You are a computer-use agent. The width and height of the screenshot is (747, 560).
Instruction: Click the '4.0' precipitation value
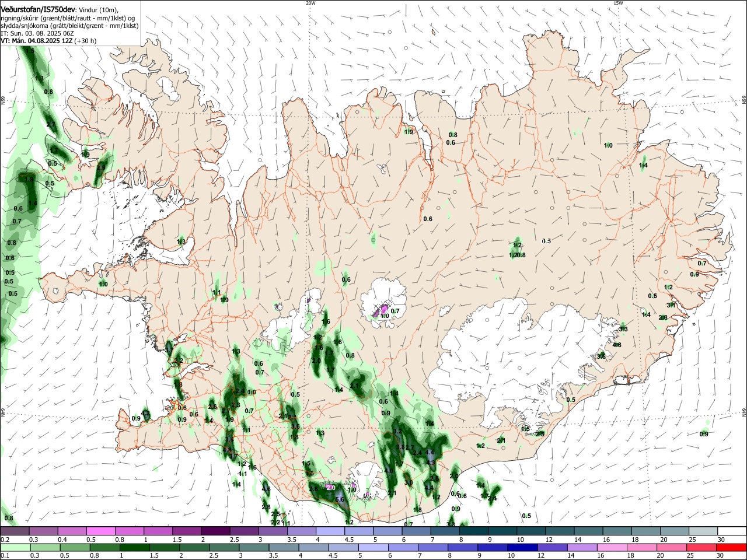point(389,470)
